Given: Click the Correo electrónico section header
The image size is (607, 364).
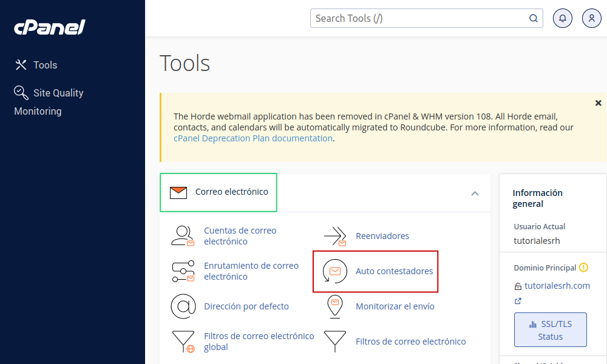Looking at the screenshot, I should (x=231, y=192).
